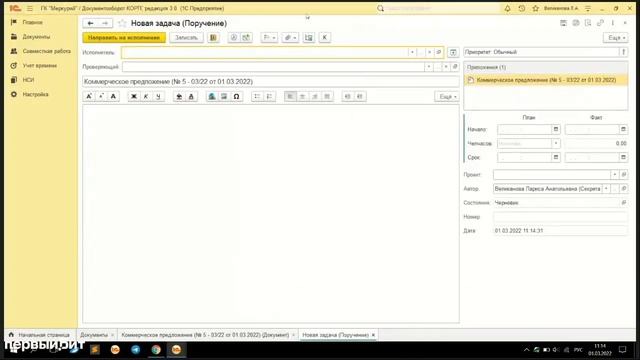The image size is (640, 360).
Task: Open calendar for actual Начало date
Action: pyautogui.click(x=623, y=129)
